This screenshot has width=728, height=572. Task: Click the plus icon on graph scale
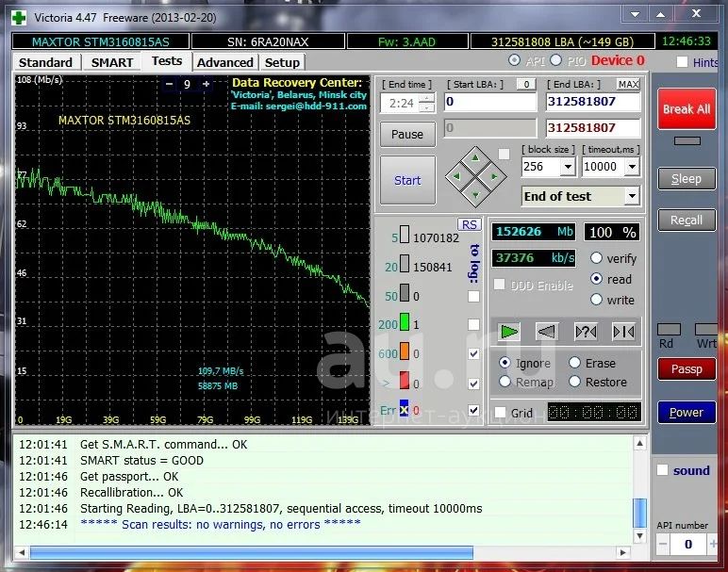click(207, 84)
